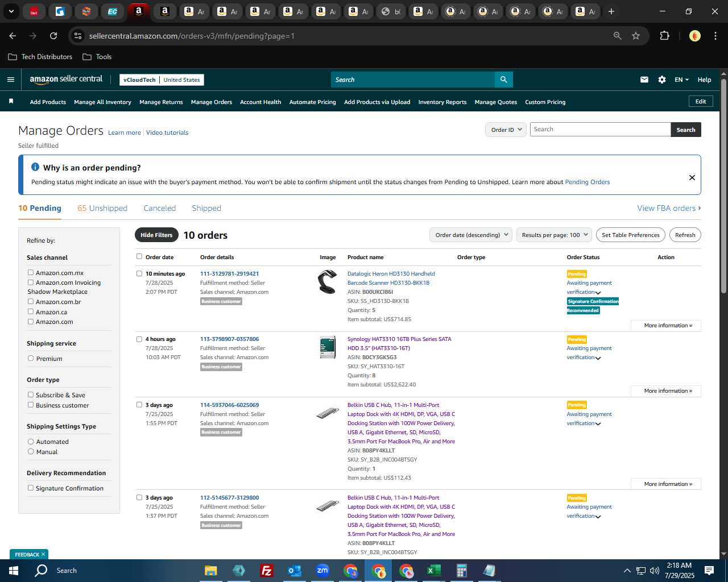728x582 pixels.
Task: Open Manage Returns menu item
Action: (x=161, y=102)
